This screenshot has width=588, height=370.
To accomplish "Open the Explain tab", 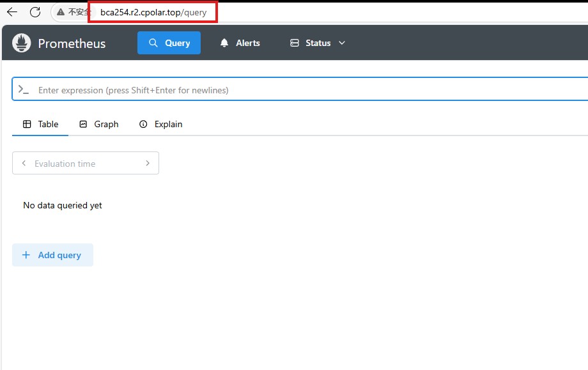I will (161, 124).
